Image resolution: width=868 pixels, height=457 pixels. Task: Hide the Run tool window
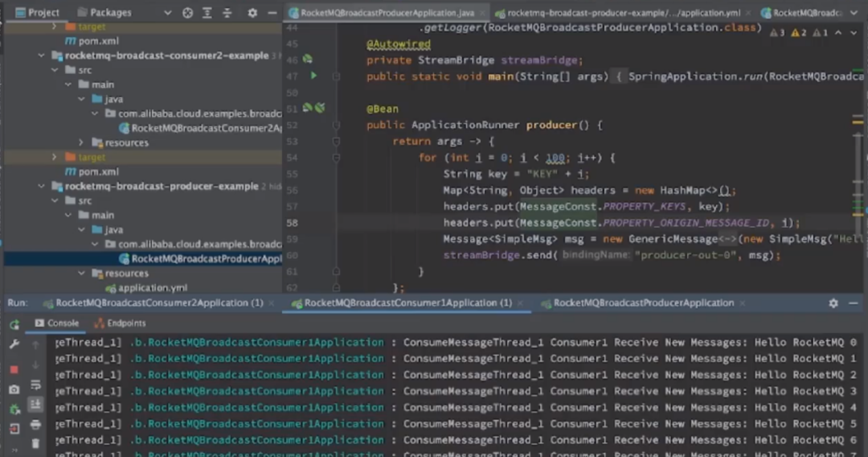pos(853,303)
